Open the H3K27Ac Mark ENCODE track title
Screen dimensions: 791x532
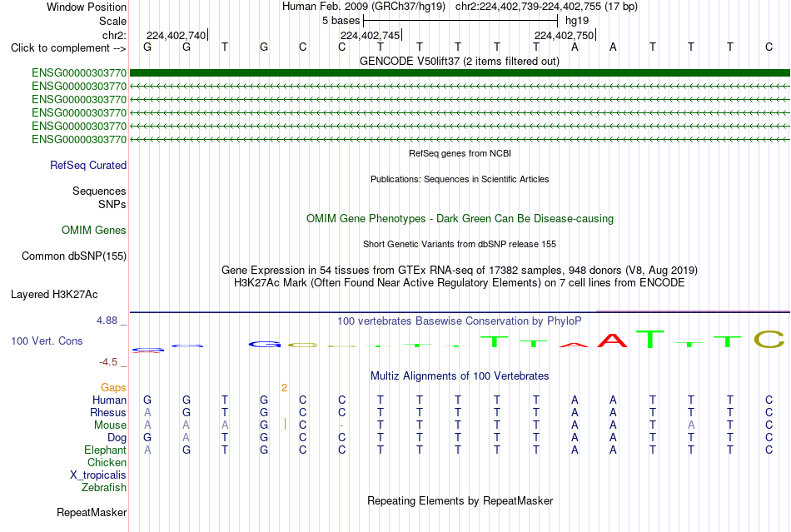tap(460, 283)
